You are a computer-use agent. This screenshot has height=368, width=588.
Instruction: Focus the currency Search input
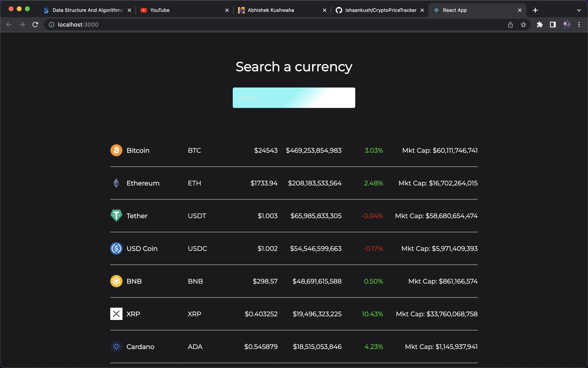(x=294, y=98)
